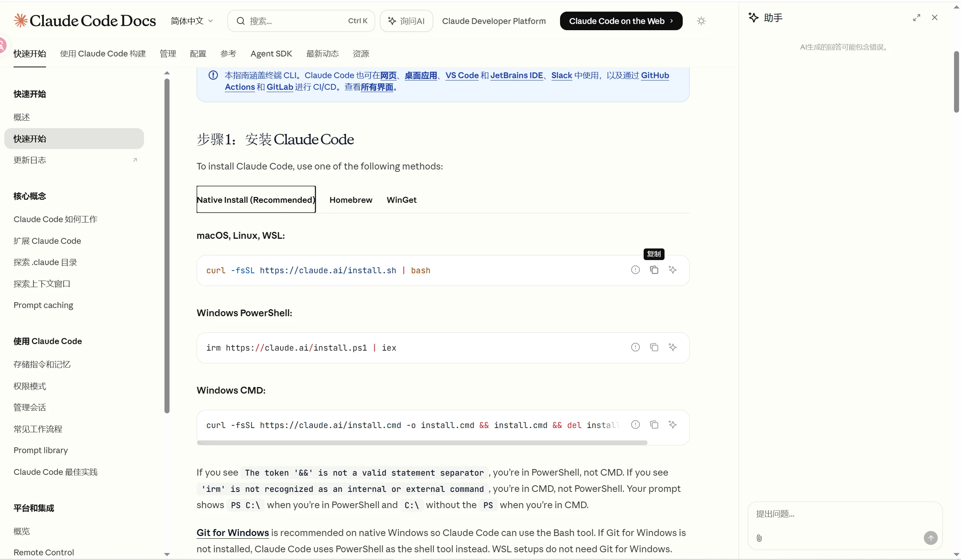The width and height of the screenshot is (961, 560).
Task: Open 扩展 Claude Code in the sidebar
Action: (47, 241)
